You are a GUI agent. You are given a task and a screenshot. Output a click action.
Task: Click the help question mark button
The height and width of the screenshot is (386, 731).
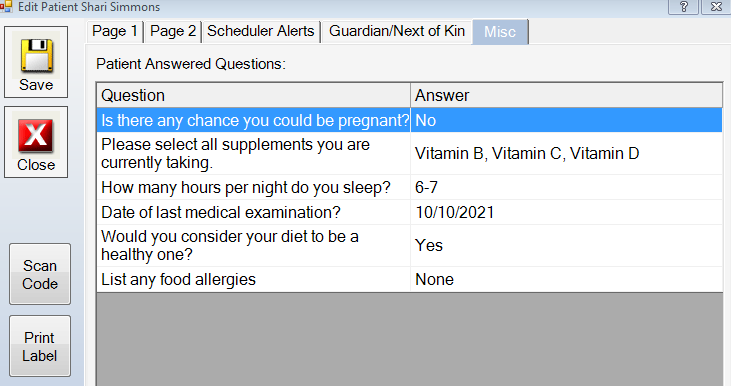tap(683, 7)
